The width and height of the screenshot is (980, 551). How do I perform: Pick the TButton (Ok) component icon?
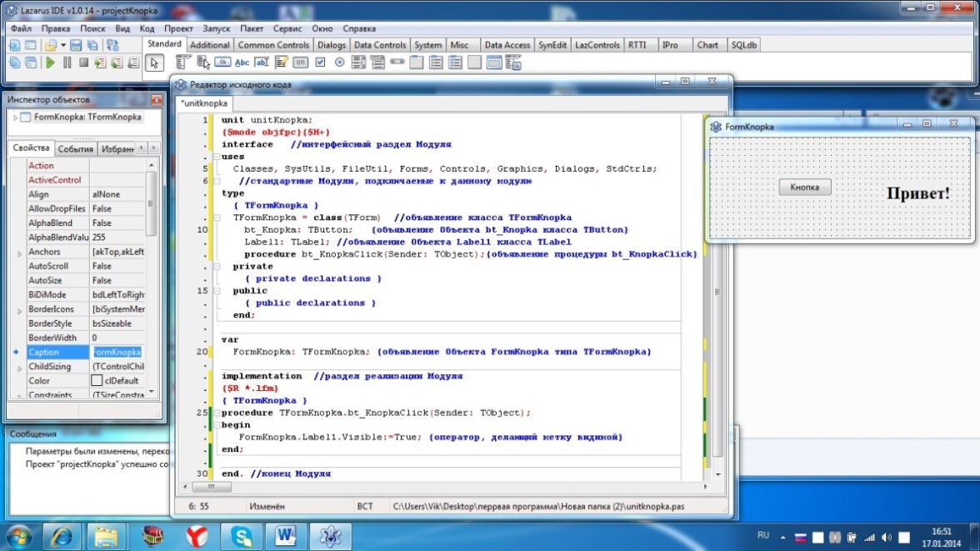222,63
